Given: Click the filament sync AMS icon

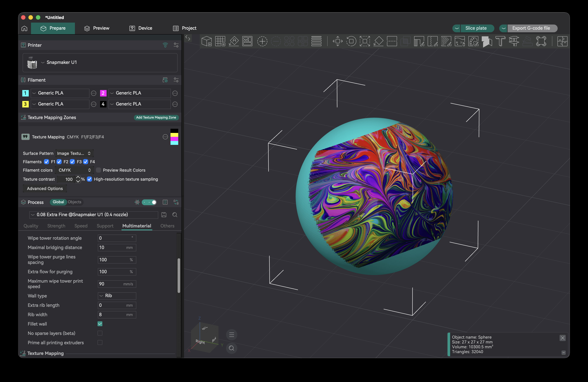Looking at the screenshot, I should [x=165, y=80].
